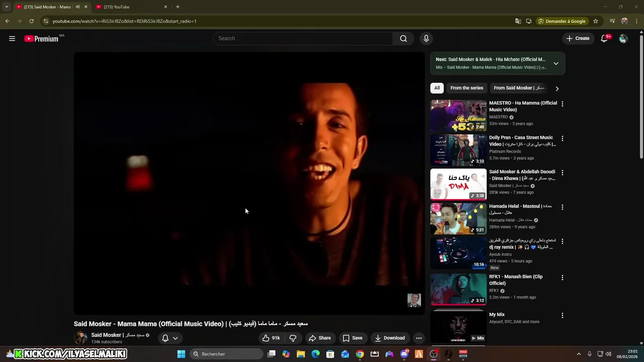Screen dimensions: 644x362
Task: Click the video player to pause
Action: 249,184
